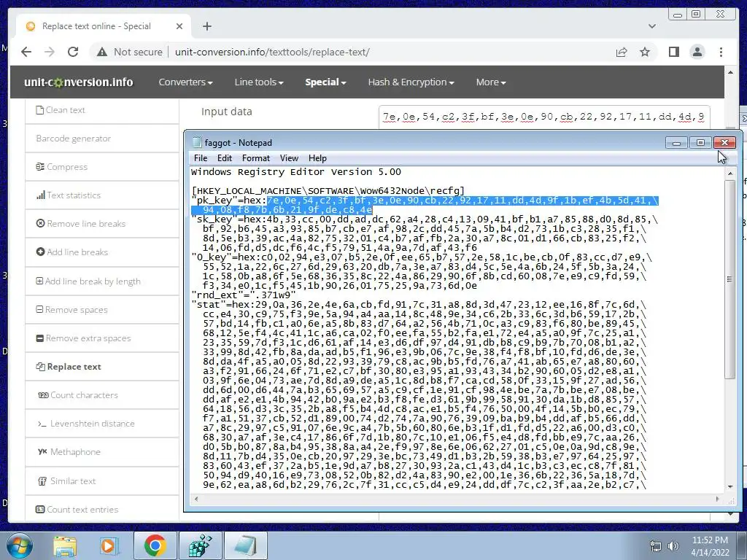747x560 pixels.
Task: Click the HKEY_LOCAL_MACHINE registry path line
Action: coord(328,191)
